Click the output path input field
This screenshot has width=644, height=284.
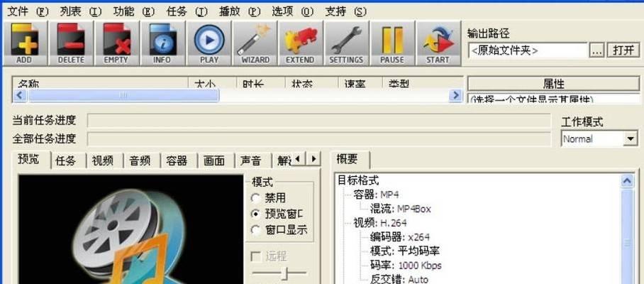tap(528, 50)
